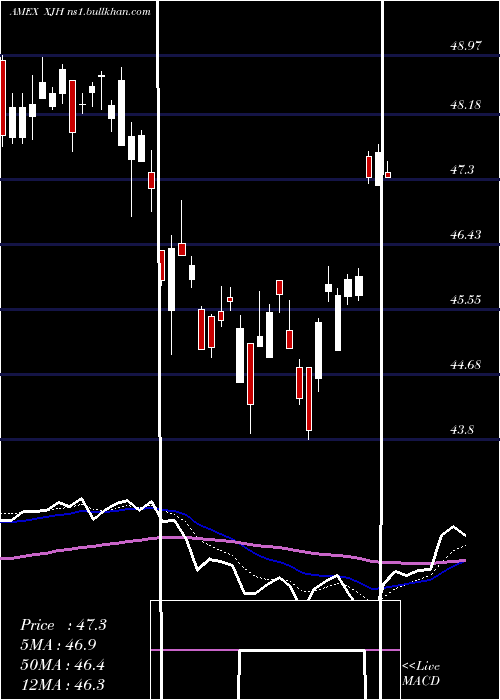Viewport: 500px width, 700px height.
Task: Click the 48.18 price level label
Action: [466, 105]
